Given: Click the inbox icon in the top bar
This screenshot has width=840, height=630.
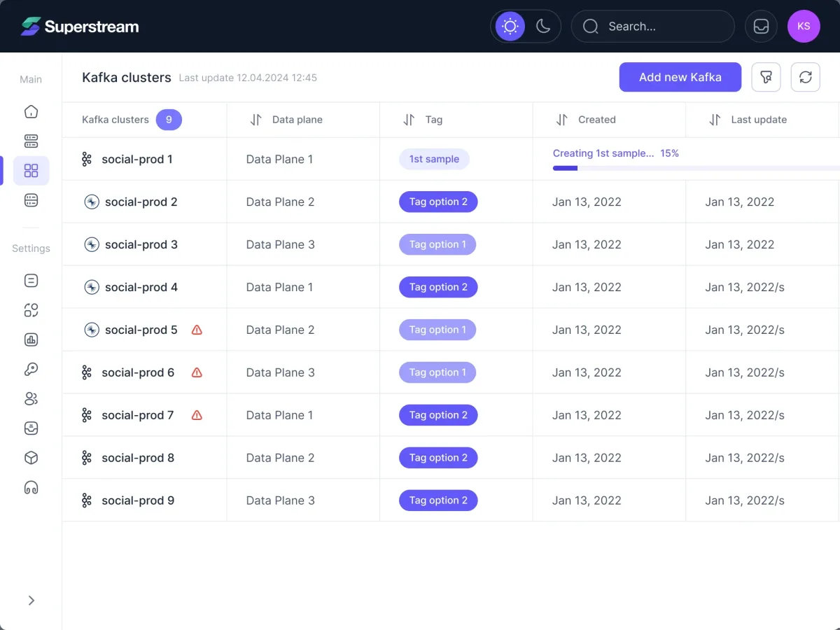Looking at the screenshot, I should click(761, 27).
